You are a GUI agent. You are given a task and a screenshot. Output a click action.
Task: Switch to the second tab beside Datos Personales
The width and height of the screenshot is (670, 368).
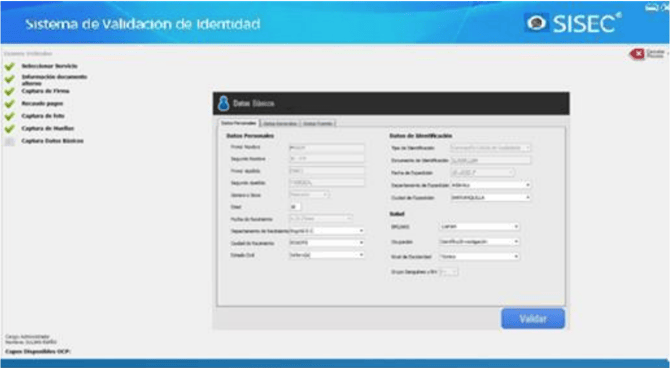(280, 124)
